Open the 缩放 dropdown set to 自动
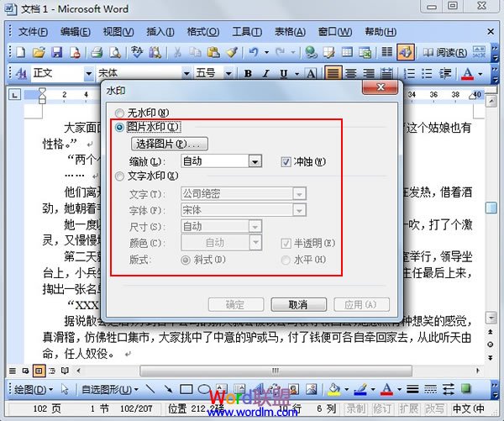Screen dimensions: 504x421 tap(255, 161)
